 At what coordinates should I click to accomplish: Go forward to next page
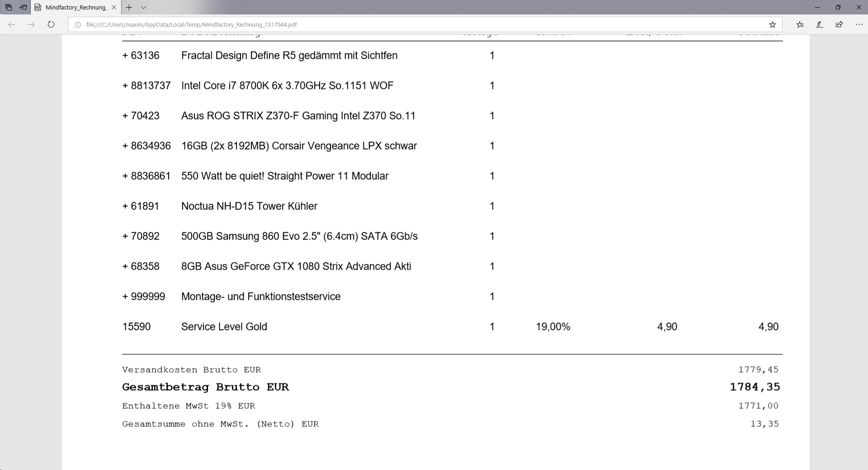31,24
